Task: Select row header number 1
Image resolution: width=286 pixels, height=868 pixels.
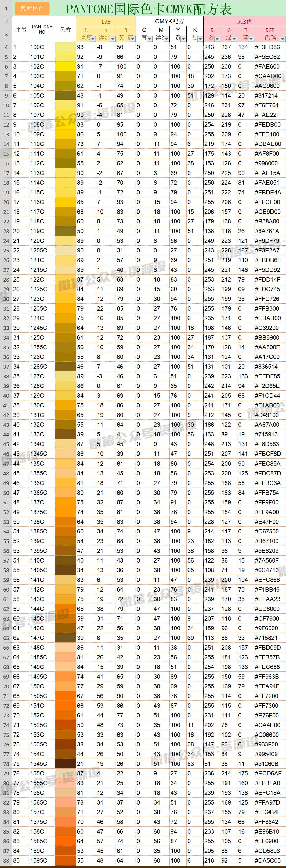Action: 6,8
